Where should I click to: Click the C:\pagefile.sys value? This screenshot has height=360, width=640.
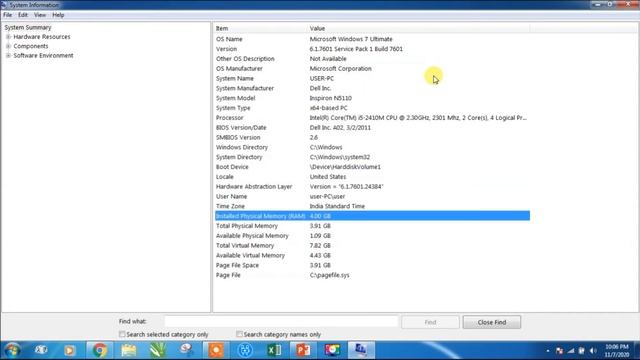pos(329,275)
